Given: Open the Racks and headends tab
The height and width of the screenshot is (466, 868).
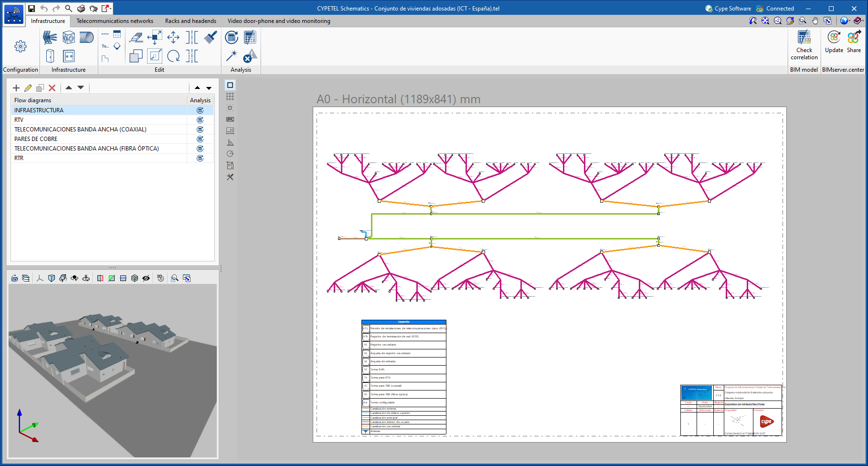Looking at the screenshot, I should [191, 21].
